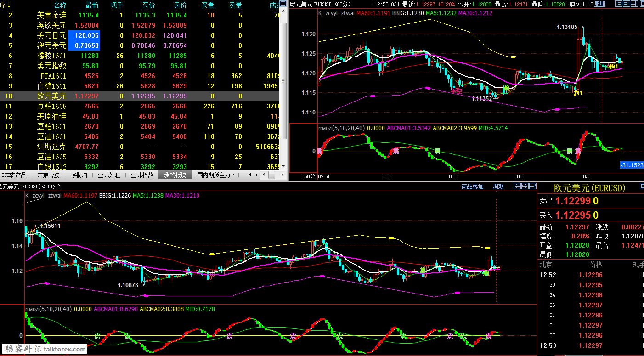Select the 澳元美元 row
Viewport: 644px width, 356px height.
140,45
